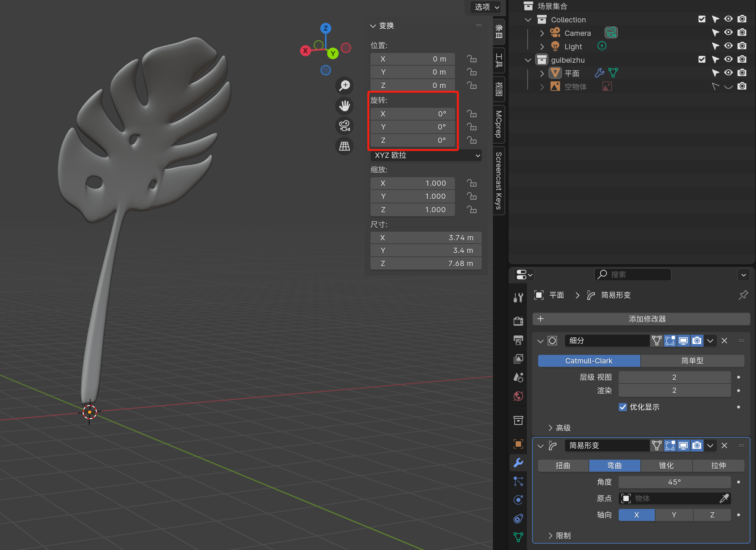Open the Render properties camera tab
This screenshot has height=550, width=756.
pos(518,321)
